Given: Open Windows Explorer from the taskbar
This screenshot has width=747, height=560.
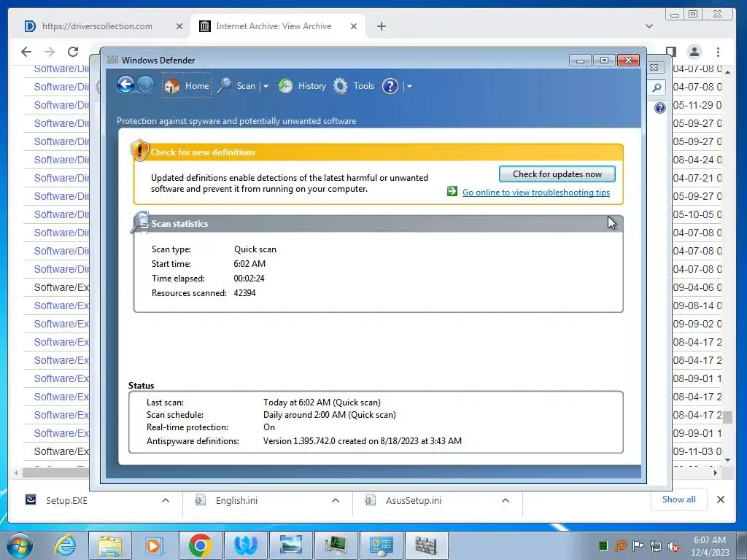Looking at the screenshot, I should click(x=110, y=545).
